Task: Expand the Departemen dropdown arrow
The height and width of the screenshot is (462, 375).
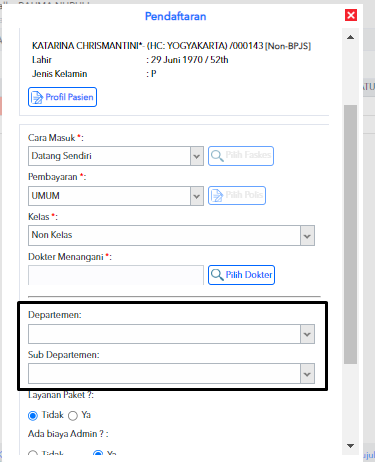Action: coord(307,334)
